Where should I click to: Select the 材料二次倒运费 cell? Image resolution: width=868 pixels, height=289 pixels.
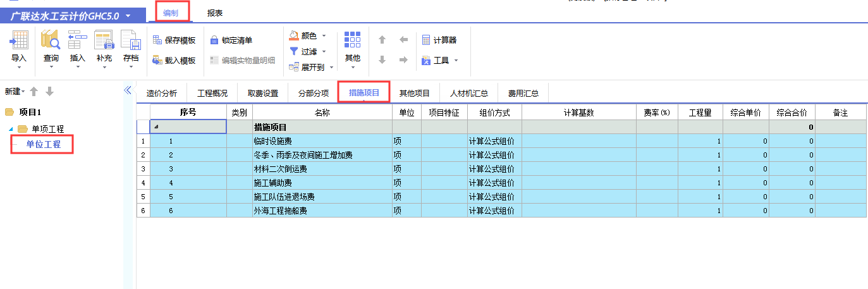(322, 169)
